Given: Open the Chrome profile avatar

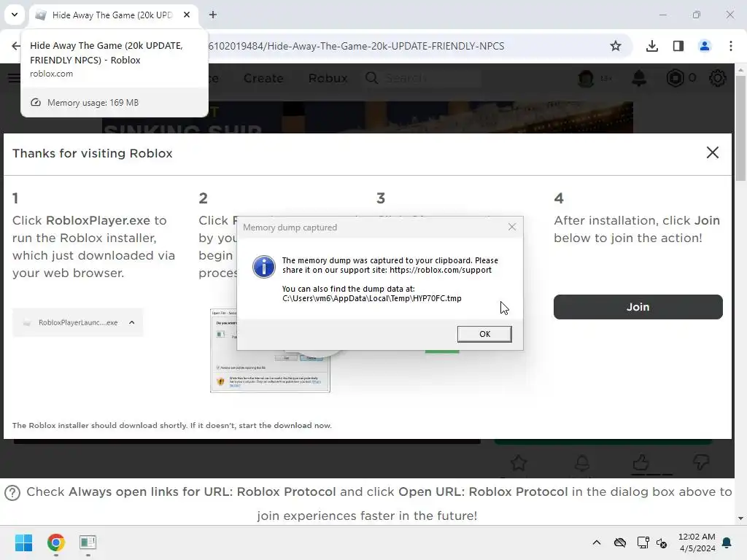Looking at the screenshot, I should [704, 46].
